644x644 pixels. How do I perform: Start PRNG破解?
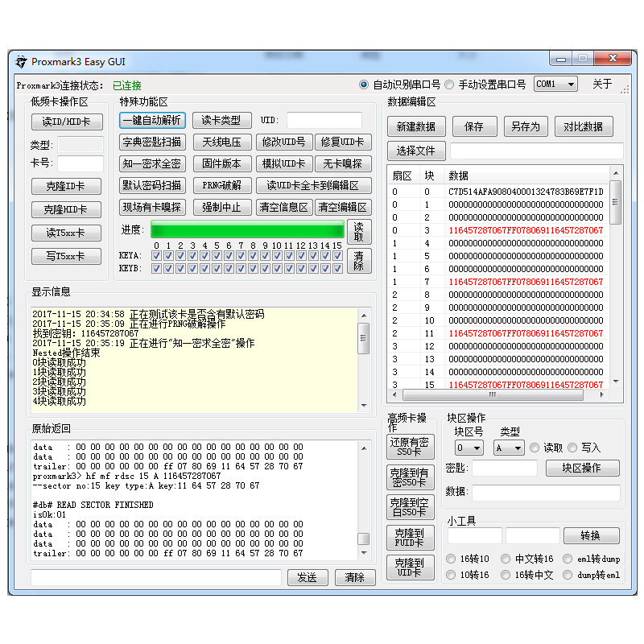coord(221,186)
